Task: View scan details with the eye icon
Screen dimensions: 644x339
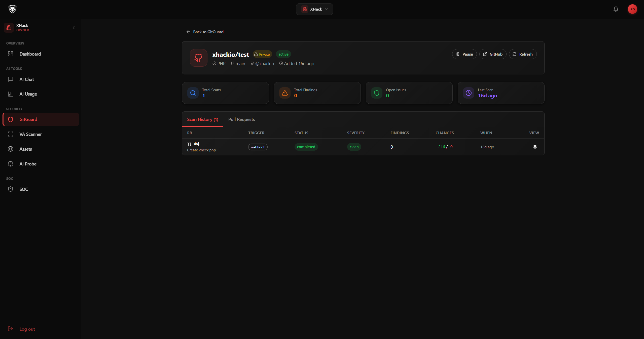Action: point(535,147)
